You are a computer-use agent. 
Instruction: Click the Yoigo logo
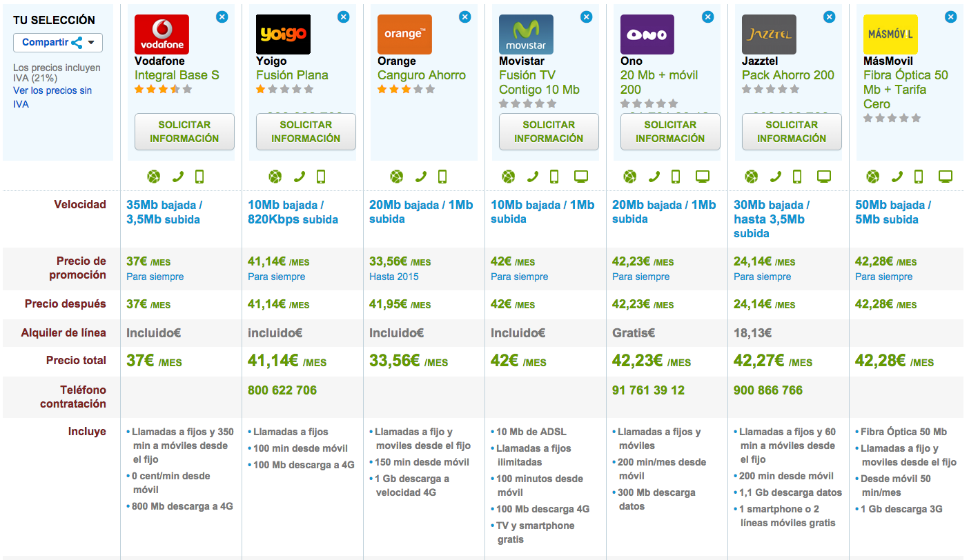point(283,34)
